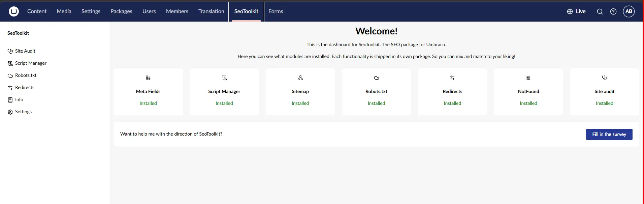Screen dimensions: 644x204
Task: Click the Sitemap card icon
Action: 300,78
